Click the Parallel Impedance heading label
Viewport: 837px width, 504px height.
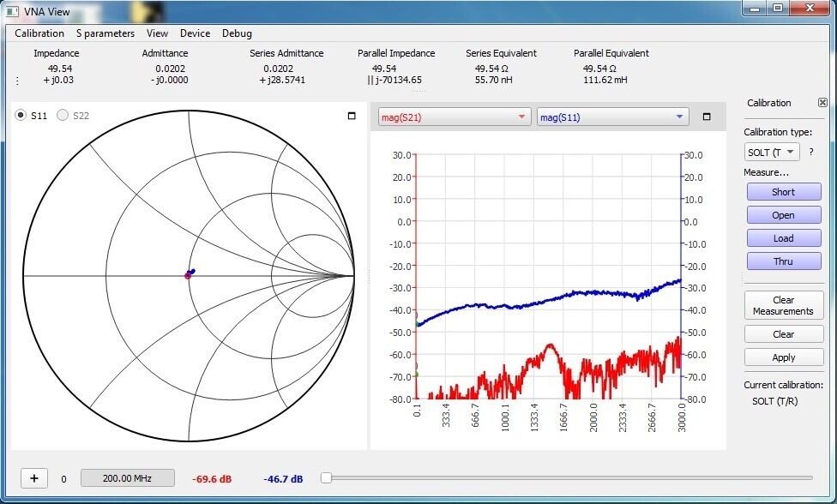[x=396, y=53]
